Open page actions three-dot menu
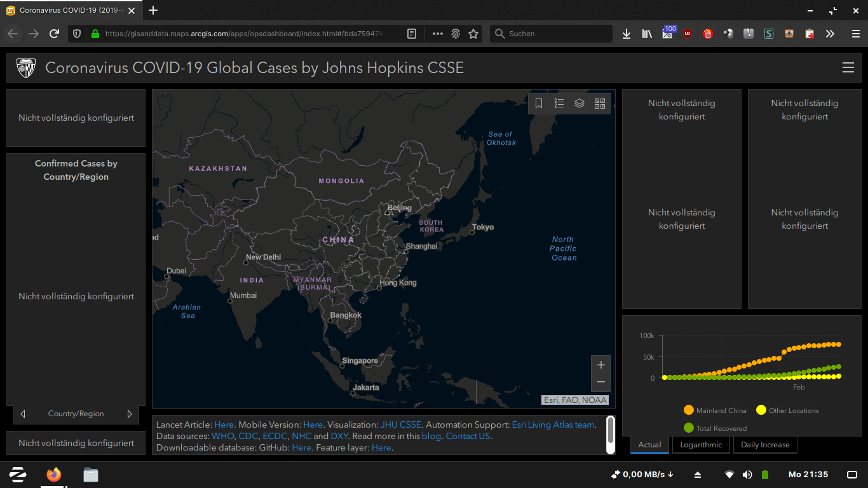The width and height of the screenshot is (868, 488). pos(438,34)
